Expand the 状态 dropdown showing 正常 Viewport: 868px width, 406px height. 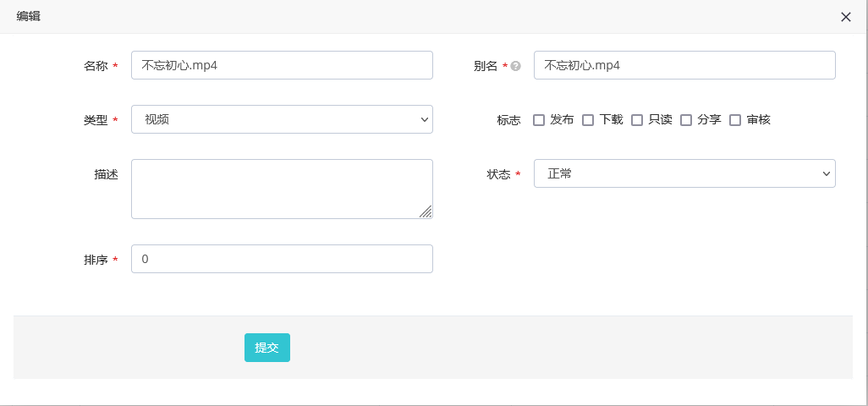pyautogui.click(x=684, y=173)
